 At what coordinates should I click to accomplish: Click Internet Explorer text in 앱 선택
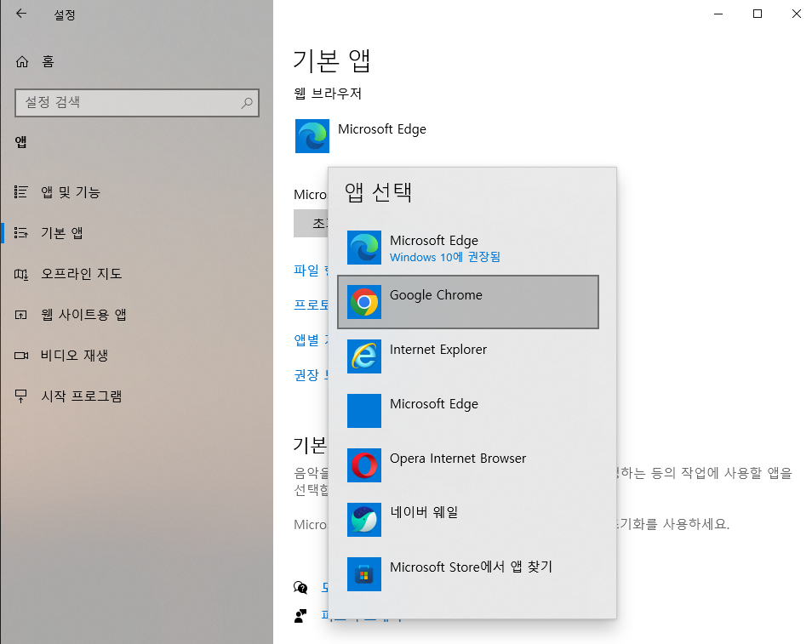[438, 350]
